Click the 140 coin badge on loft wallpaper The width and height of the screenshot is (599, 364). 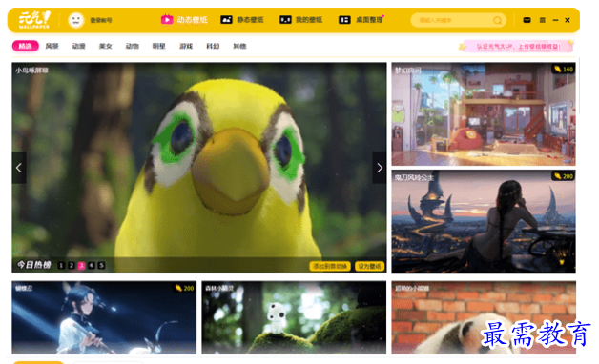[564, 69]
